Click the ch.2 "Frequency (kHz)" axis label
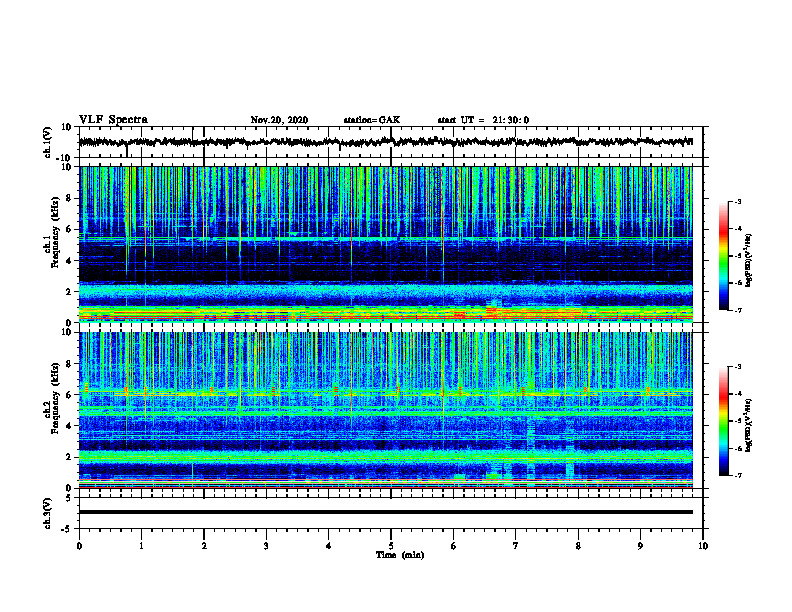The image size is (792, 612). (x=55, y=398)
